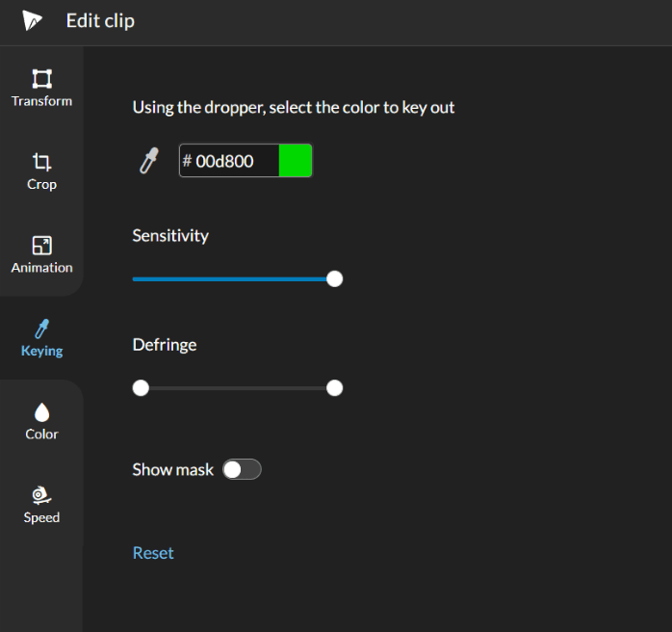The width and height of the screenshot is (672, 632).
Task: Switch to the Keying tab
Action: [41, 338]
